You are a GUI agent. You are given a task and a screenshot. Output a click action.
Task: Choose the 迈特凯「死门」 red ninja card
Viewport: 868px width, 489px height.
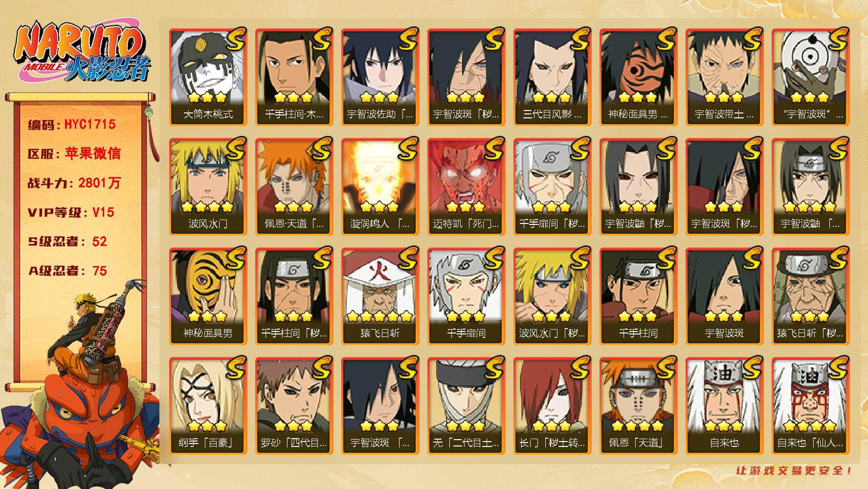pos(466,187)
